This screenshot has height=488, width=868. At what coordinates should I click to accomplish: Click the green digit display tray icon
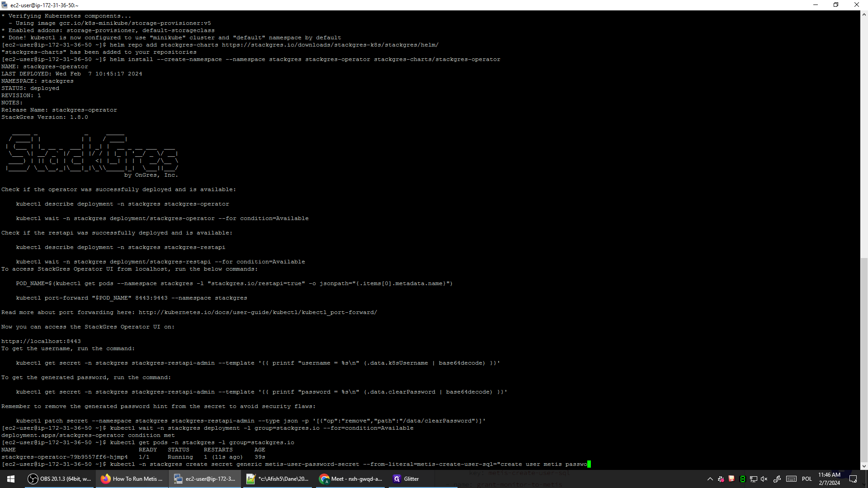pyautogui.click(x=742, y=479)
